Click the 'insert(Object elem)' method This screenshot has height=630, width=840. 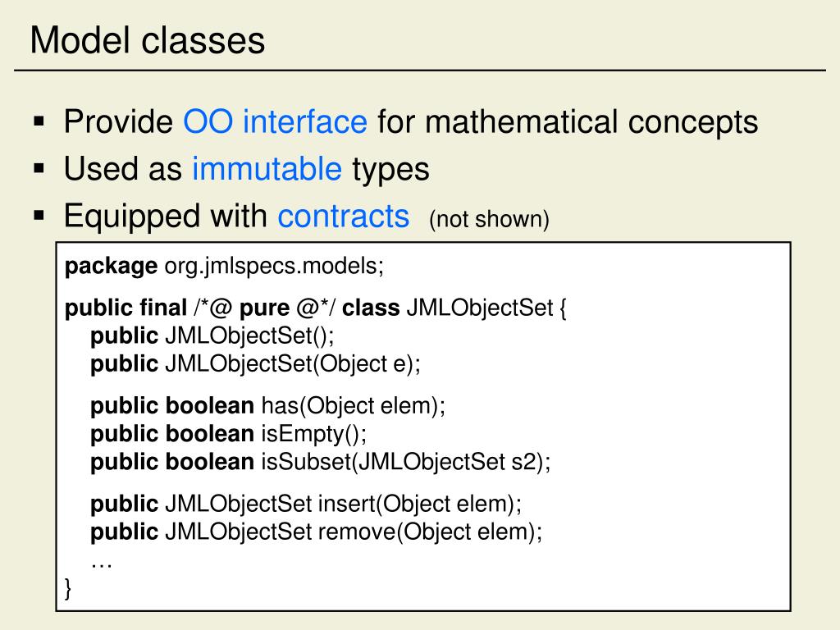(x=419, y=504)
